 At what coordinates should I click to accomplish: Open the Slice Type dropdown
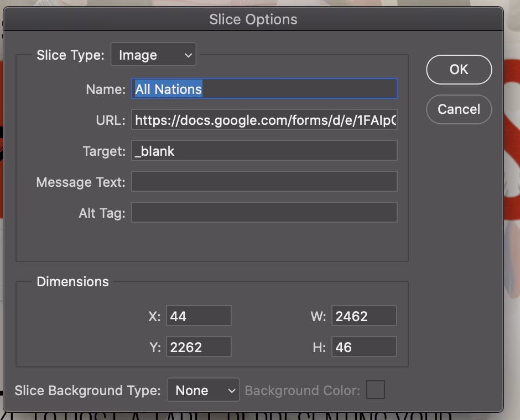pyautogui.click(x=153, y=54)
